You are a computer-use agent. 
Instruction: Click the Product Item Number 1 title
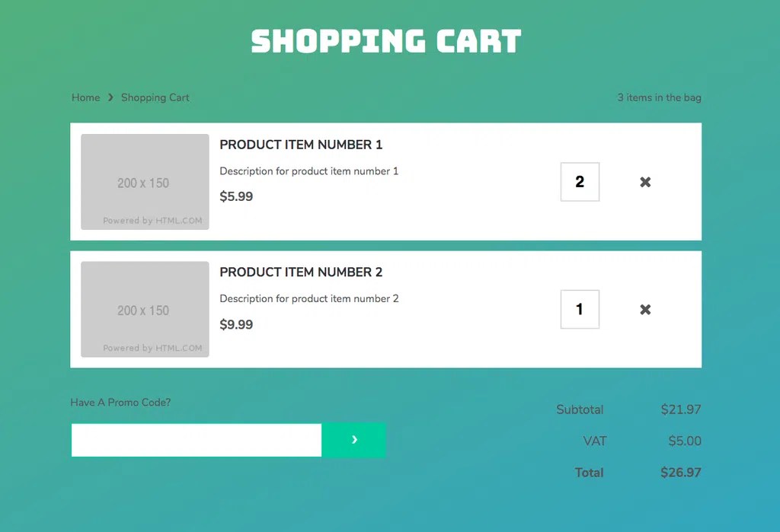(301, 145)
